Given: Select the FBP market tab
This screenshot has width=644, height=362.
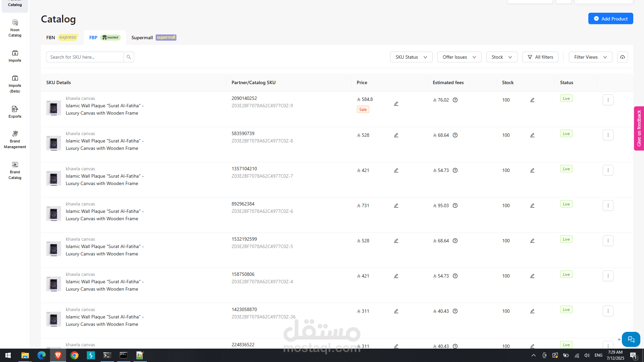Looking at the screenshot, I should pyautogui.click(x=105, y=38).
